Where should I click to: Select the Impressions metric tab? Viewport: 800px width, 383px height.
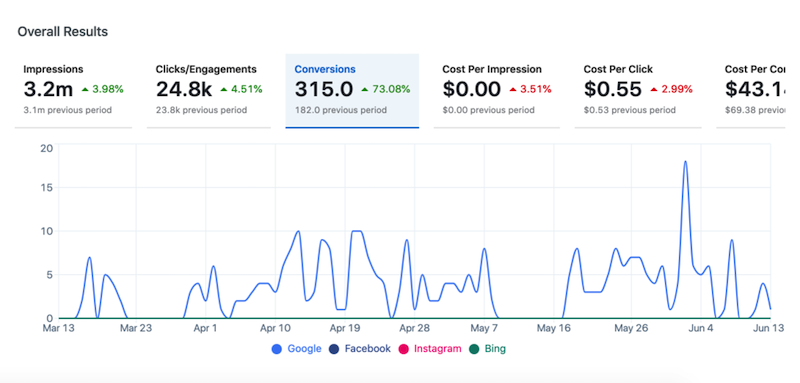tap(73, 91)
